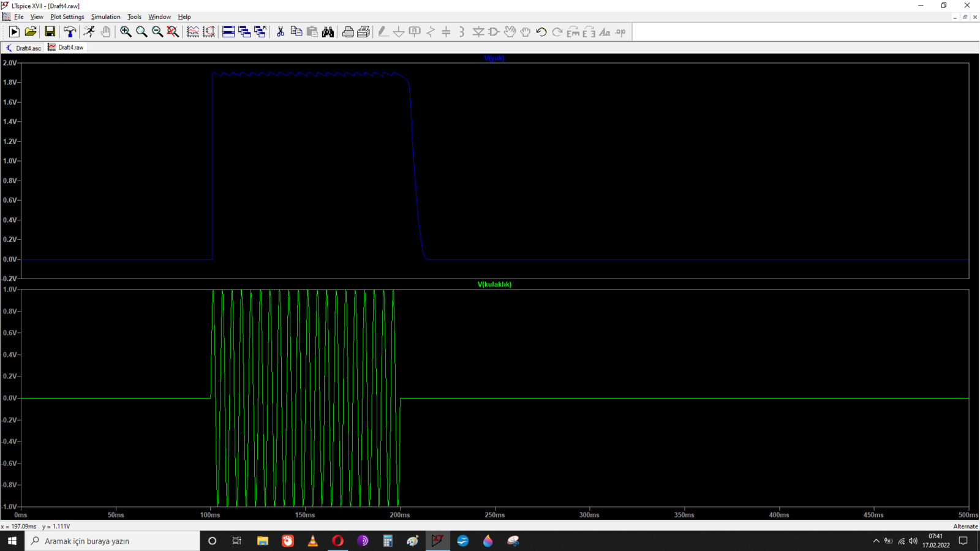
Task: Click the Print toolbar icon
Action: 348,32
